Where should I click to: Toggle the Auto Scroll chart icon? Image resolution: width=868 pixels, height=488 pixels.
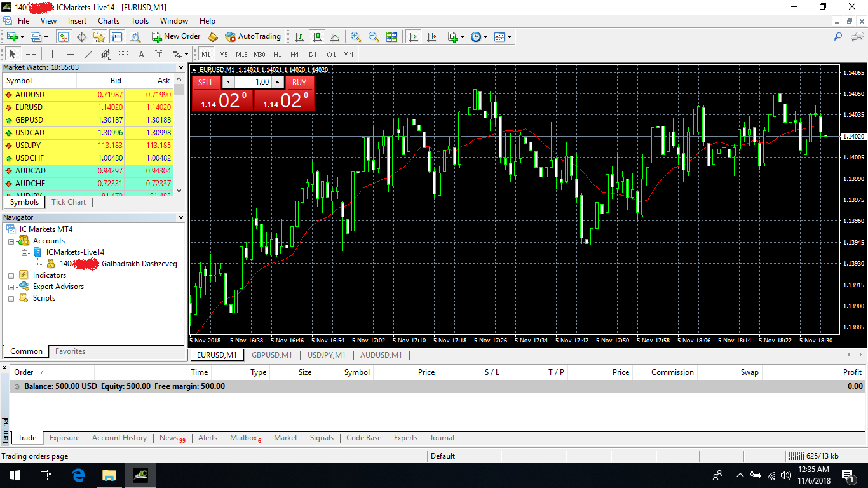(414, 37)
